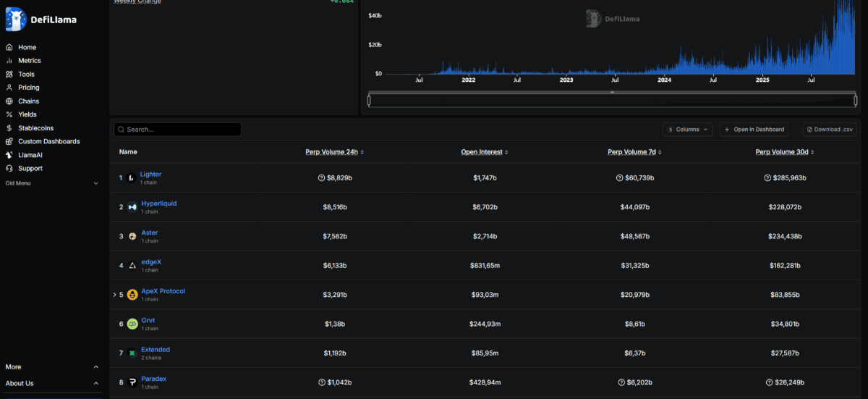Click the ApeX Protocol logo icon
This screenshot has width=868, height=399.
click(x=132, y=295)
